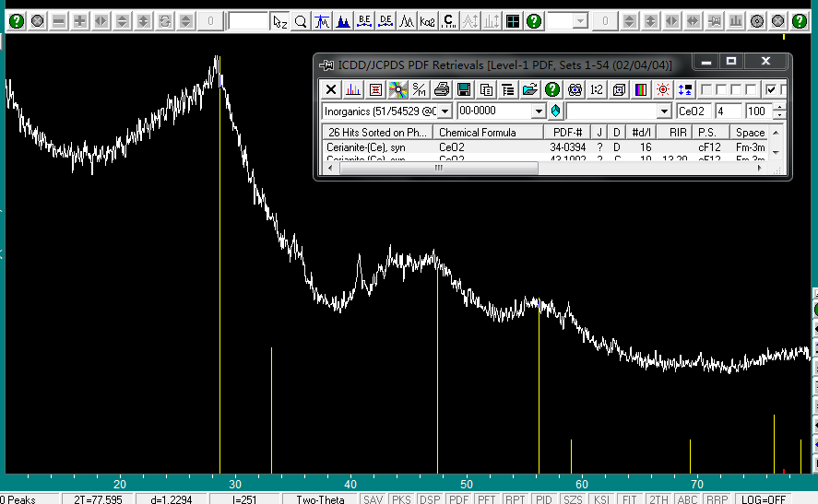Click the open folder icon in retrievals toolbar

[x=529, y=89]
